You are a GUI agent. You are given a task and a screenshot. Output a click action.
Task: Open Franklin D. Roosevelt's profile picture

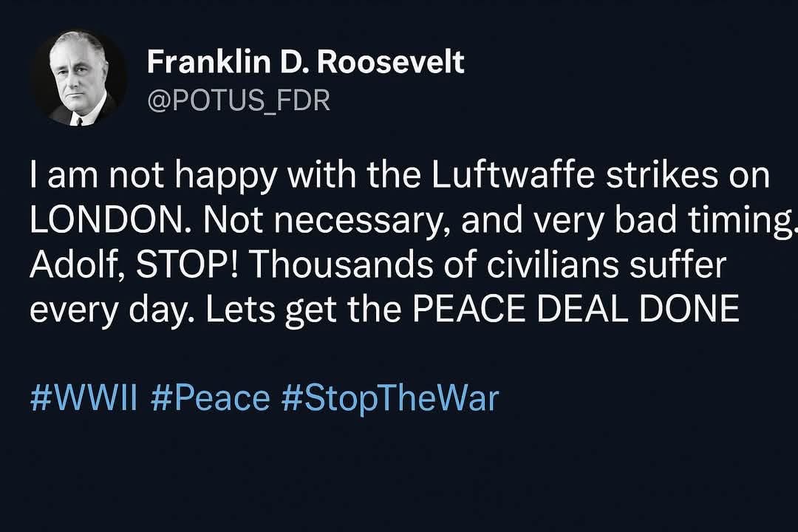coord(79,78)
